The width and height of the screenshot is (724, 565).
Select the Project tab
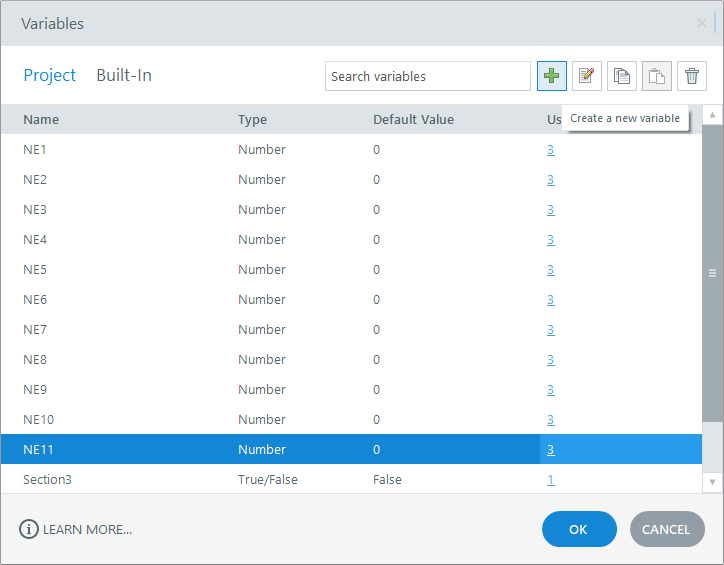(50, 75)
